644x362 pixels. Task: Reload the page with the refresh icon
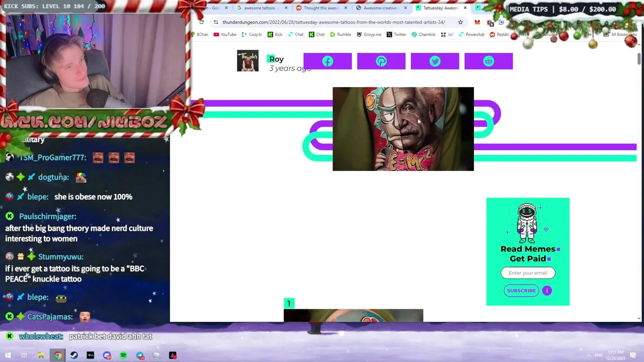pos(201,22)
